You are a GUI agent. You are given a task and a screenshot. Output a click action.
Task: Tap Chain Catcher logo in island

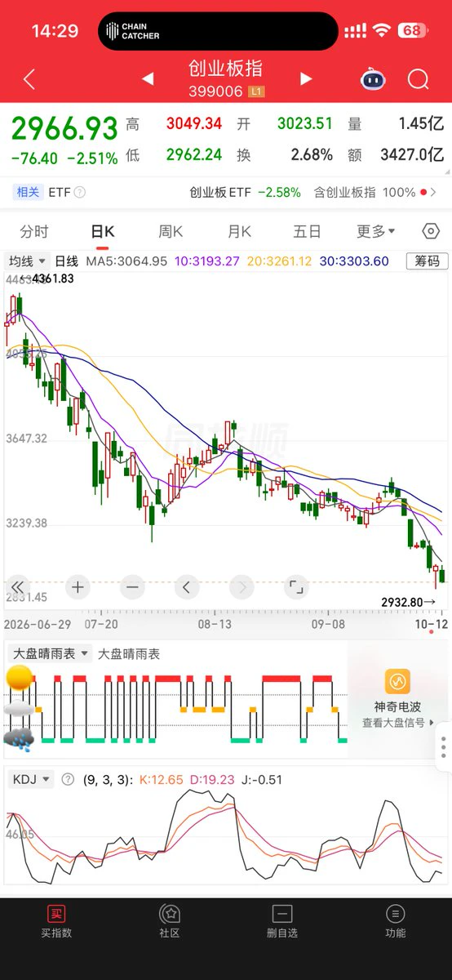[x=132, y=31]
